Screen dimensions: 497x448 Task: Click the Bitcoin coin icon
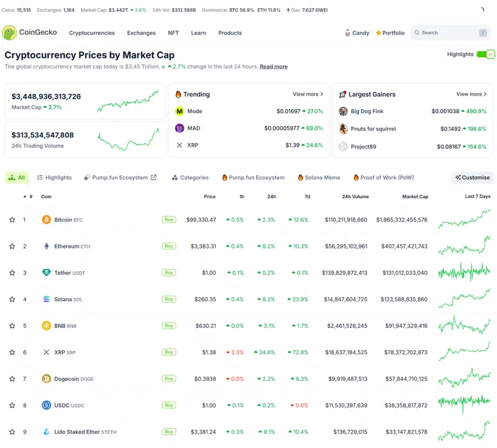click(x=46, y=219)
